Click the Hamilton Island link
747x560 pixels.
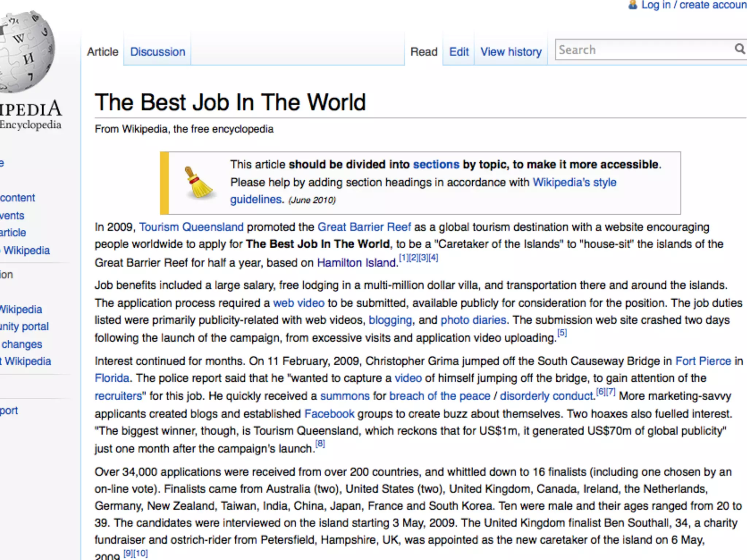pos(357,262)
